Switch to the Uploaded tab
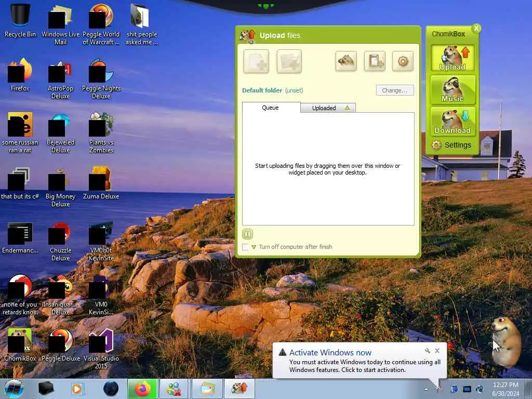 328,108
